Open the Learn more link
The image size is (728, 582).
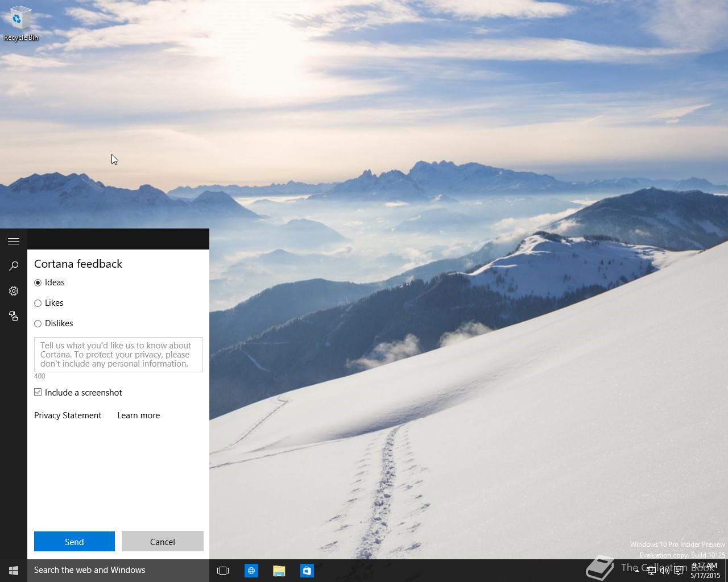coord(139,415)
